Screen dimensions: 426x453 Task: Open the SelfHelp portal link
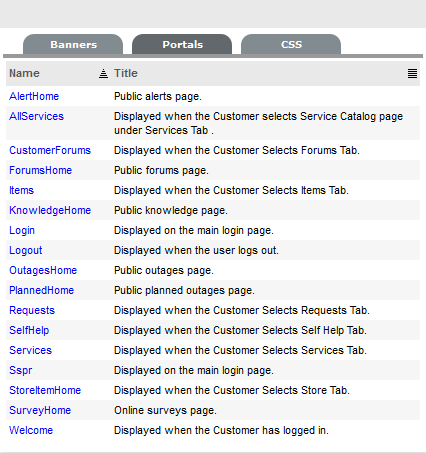pos(29,330)
